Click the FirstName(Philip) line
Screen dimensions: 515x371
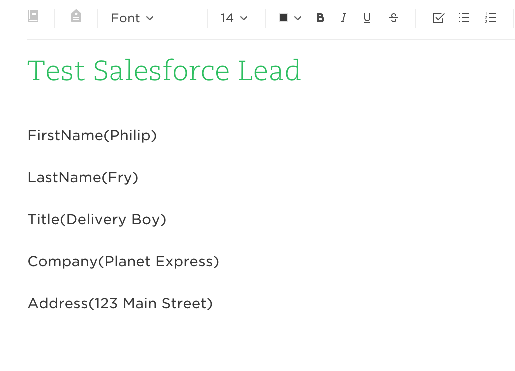[x=92, y=135]
